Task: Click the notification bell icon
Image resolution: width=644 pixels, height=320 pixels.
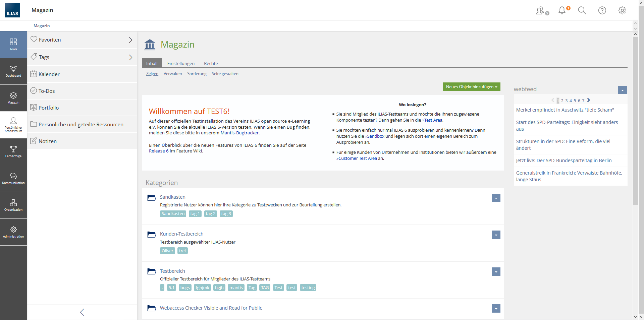Action: pos(562,10)
